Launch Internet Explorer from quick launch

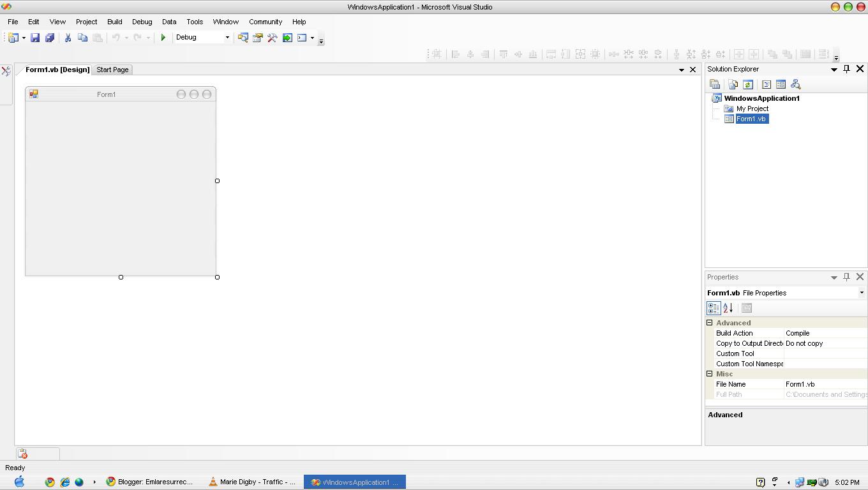point(64,482)
